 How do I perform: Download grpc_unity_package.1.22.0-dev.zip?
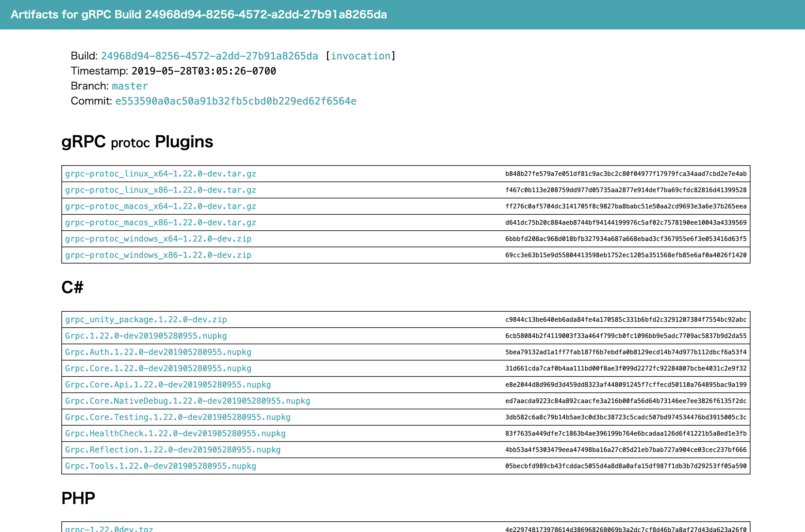146,320
